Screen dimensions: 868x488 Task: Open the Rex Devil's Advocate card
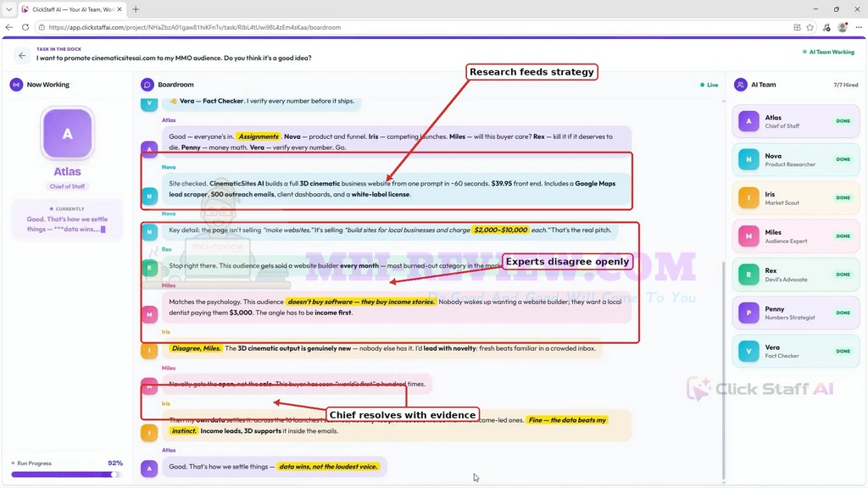coord(796,274)
